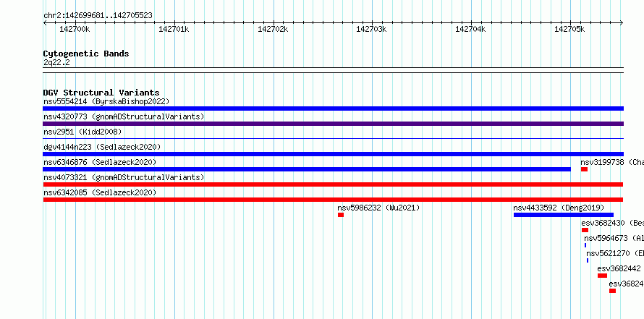Click the 142700k ruler tick label
The width and height of the screenshot is (644, 319).
click(75, 29)
